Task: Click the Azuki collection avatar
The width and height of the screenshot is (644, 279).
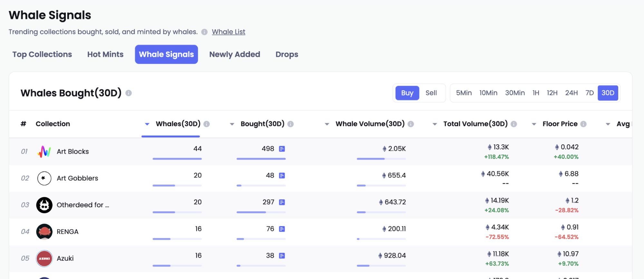Action: click(44, 258)
